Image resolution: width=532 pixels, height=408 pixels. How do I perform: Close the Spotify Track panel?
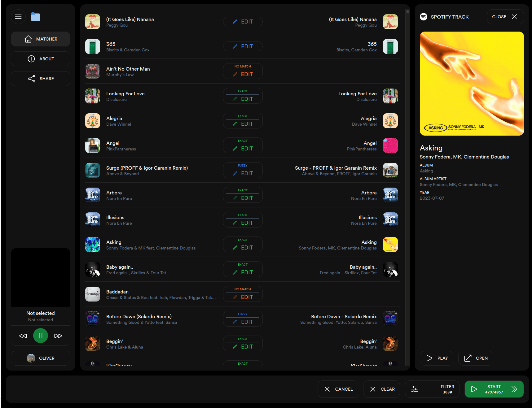click(505, 17)
